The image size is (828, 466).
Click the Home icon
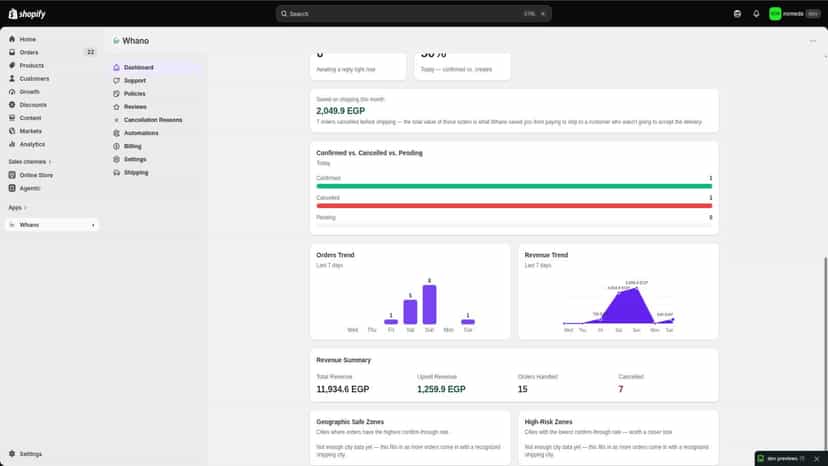[x=12, y=39]
